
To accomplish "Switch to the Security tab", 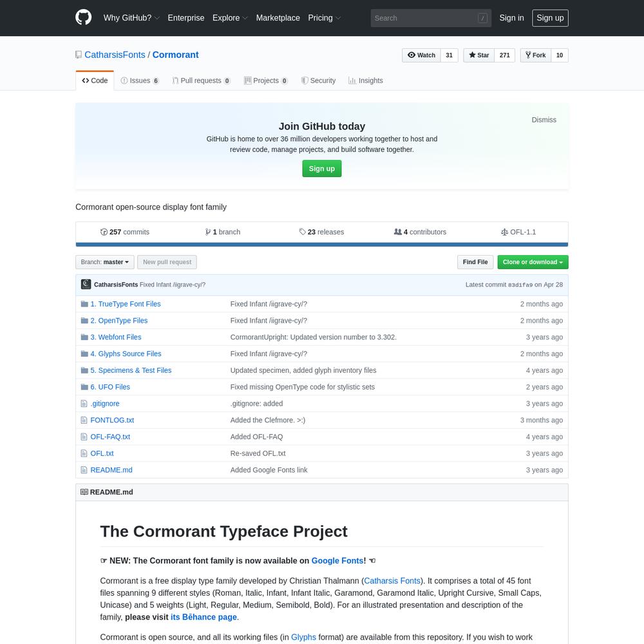I will point(318,80).
